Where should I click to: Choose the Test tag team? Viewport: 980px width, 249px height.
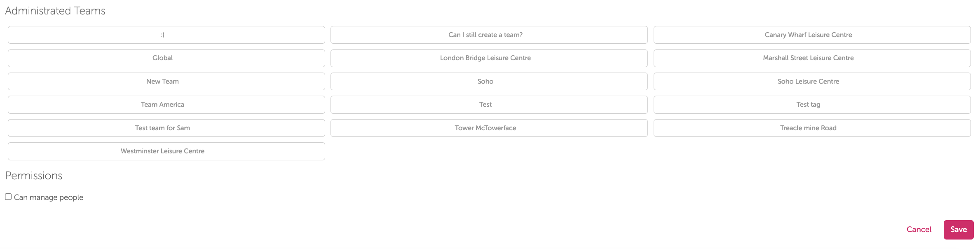[x=812, y=105]
